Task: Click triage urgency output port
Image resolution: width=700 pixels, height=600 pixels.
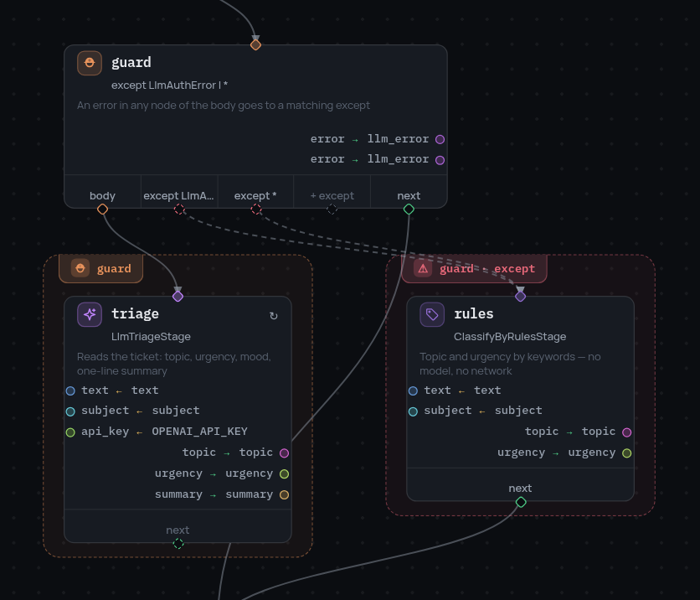Action: (x=284, y=474)
